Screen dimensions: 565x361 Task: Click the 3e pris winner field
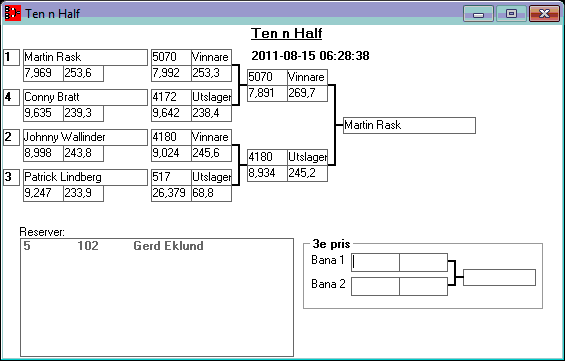[499, 277]
